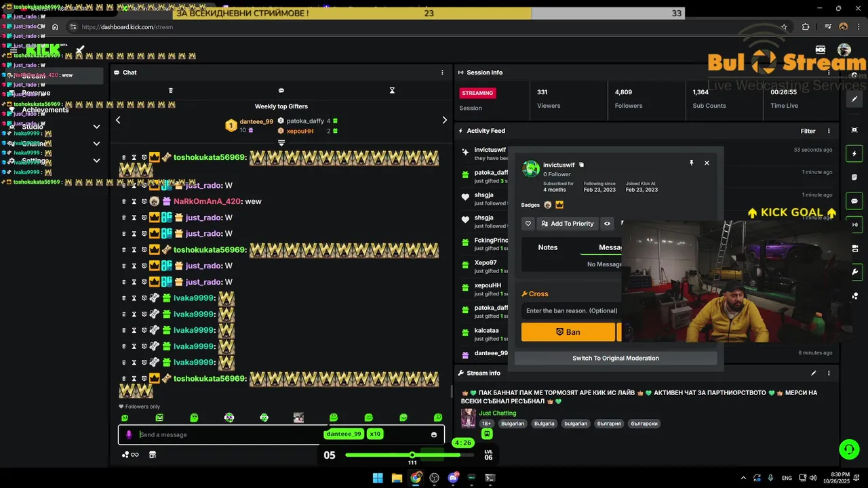Open Achievements in left sidebar
This screenshot has height=488, width=868.
tap(45, 110)
